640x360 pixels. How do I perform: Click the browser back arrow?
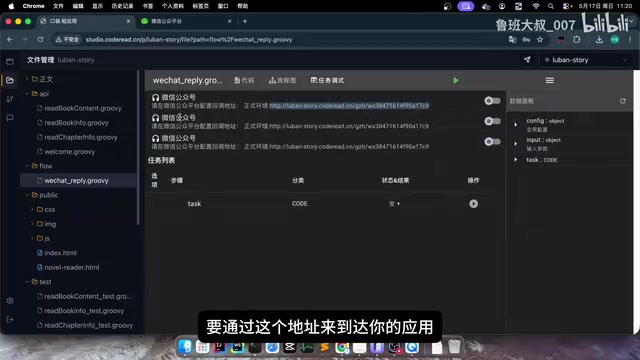pyautogui.click(x=10, y=40)
